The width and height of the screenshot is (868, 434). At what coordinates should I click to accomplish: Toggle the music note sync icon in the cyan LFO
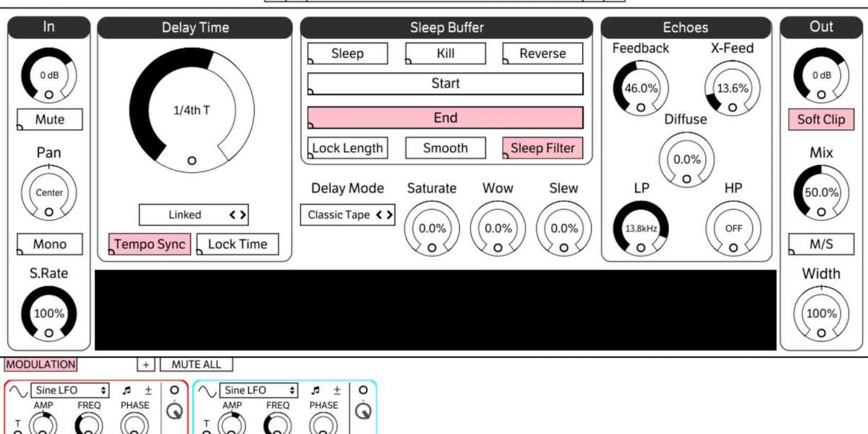[x=315, y=391]
